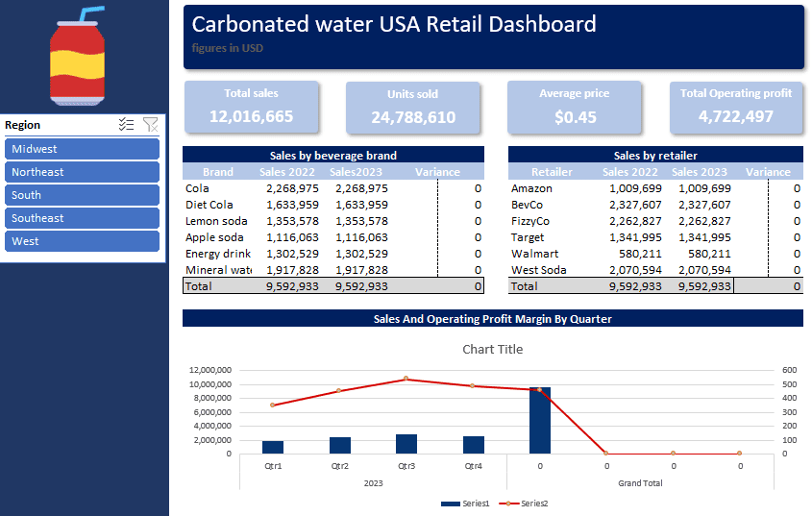Click the Retailer column header
This screenshot has width=812, height=516.
tap(552, 172)
